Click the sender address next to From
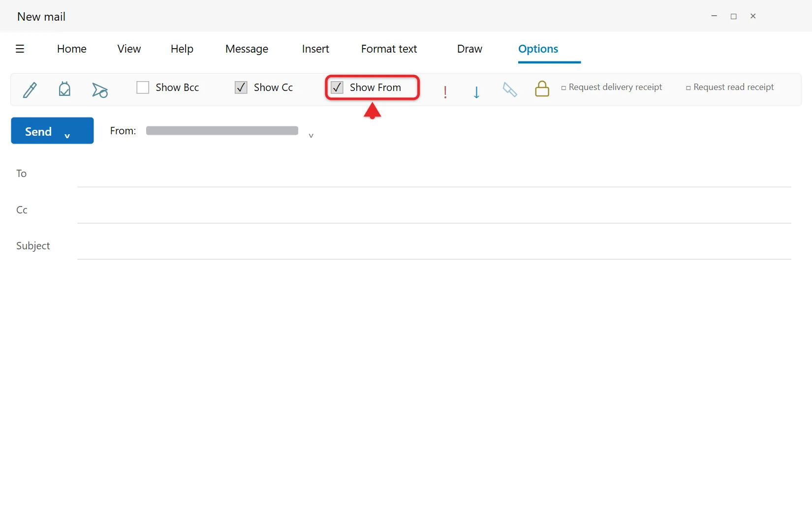Image resolution: width=812 pixels, height=509 pixels. tap(222, 131)
